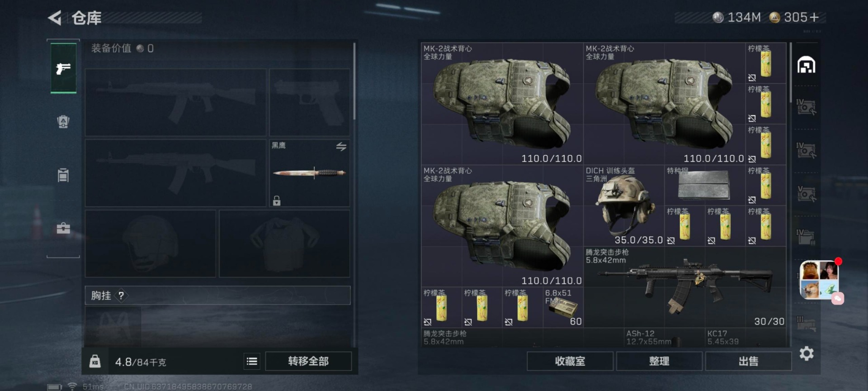Image resolution: width=868 pixels, height=391 pixels.
Task: Select the 腾龙突击步枪 rifle with 30/30
Action: (685, 287)
